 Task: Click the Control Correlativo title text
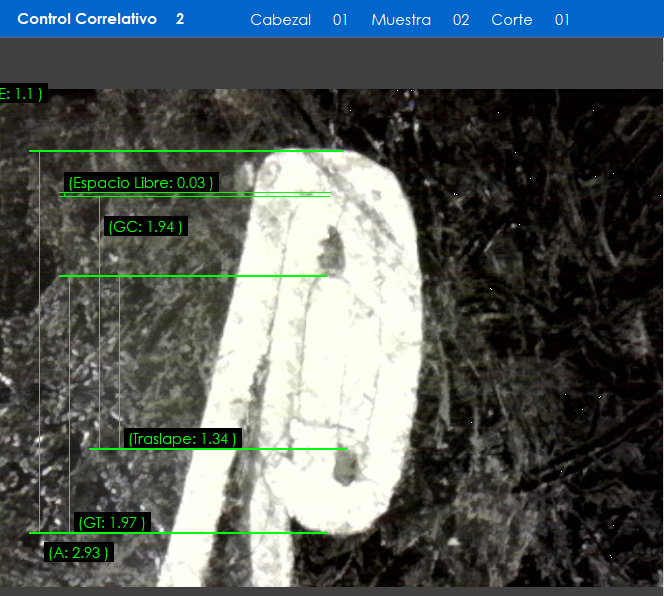click(87, 19)
